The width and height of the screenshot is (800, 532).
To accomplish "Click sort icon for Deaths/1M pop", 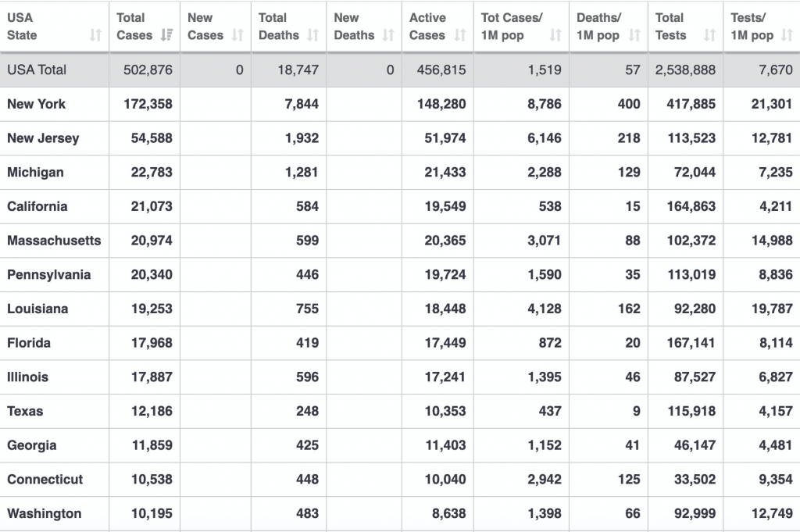I will 634,35.
